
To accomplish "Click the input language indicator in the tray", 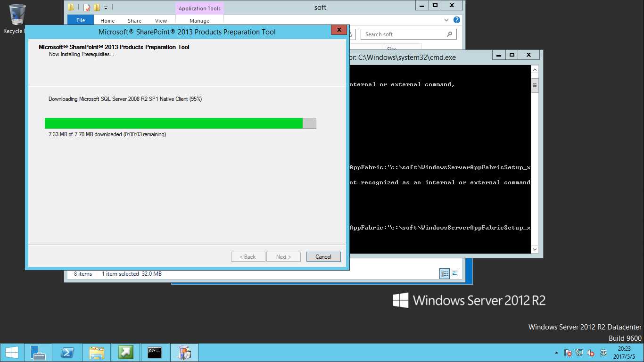I will pyautogui.click(x=603, y=353).
